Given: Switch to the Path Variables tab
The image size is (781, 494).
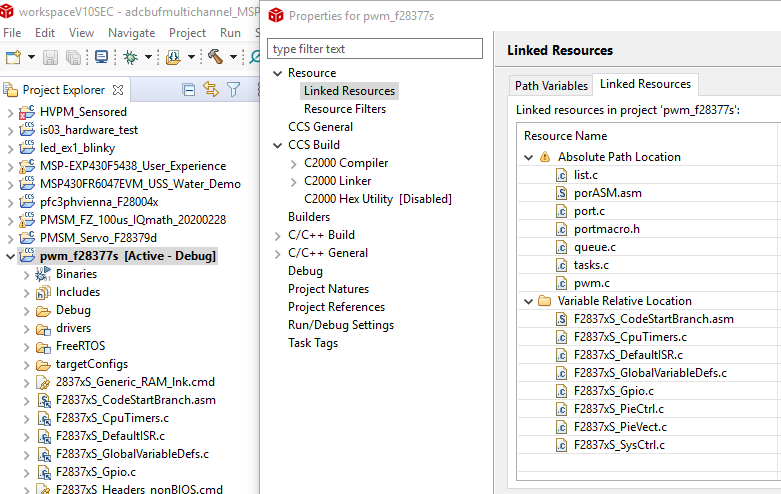Looking at the screenshot, I should pyautogui.click(x=551, y=85).
